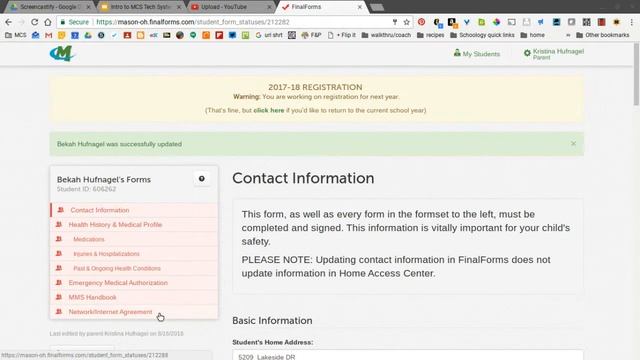Click the Pinterest extension icon
Screen dimensions: 640x360
tap(422, 22)
